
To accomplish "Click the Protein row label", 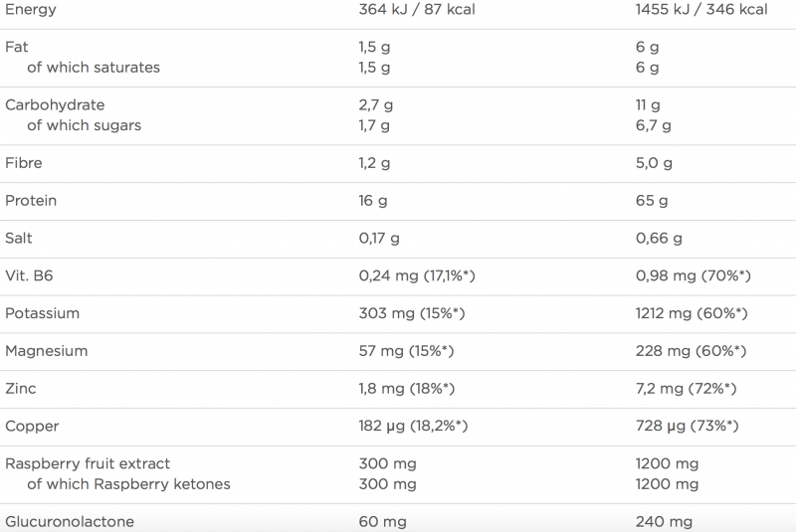I will pyautogui.click(x=31, y=201).
